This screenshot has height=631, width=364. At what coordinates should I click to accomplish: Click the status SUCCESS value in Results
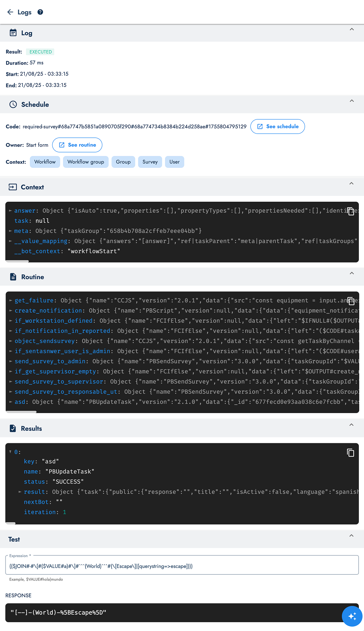(68, 482)
